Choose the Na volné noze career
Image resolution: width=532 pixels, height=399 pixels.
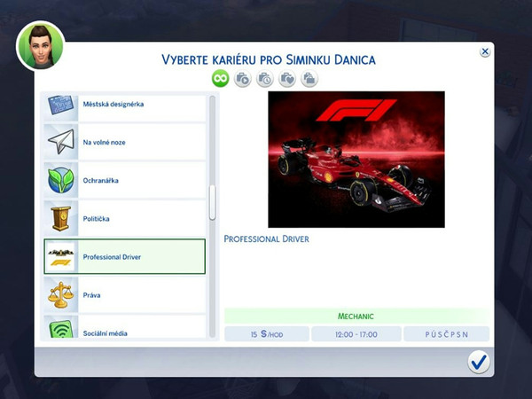(142, 142)
